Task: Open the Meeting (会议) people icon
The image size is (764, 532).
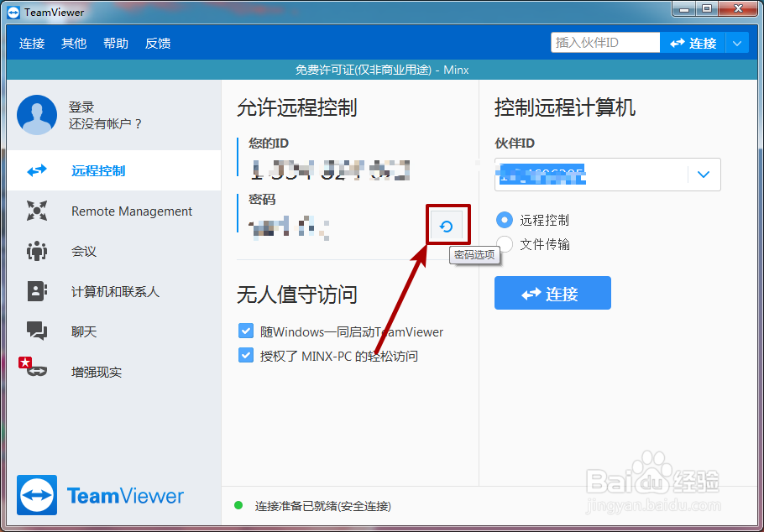Action: tap(37, 251)
